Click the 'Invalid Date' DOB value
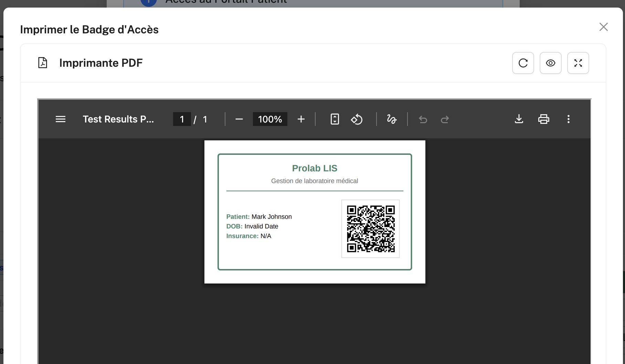This screenshot has width=625, height=364. (261, 226)
